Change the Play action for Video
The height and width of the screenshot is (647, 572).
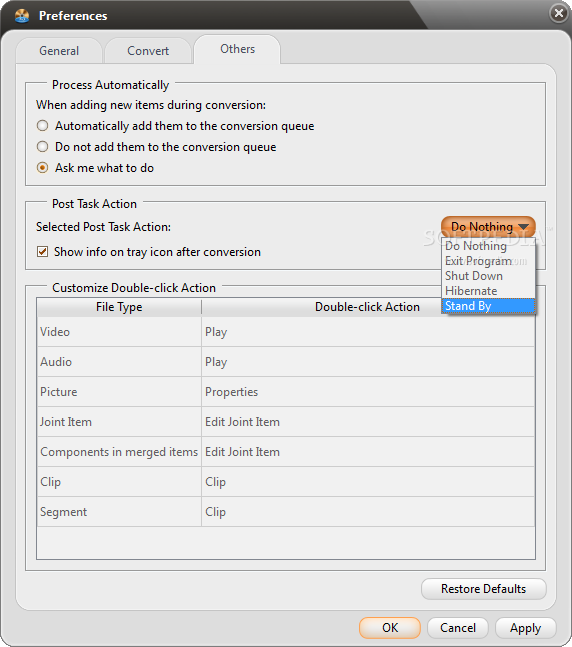pyautogui.click(x=368, y=332)
